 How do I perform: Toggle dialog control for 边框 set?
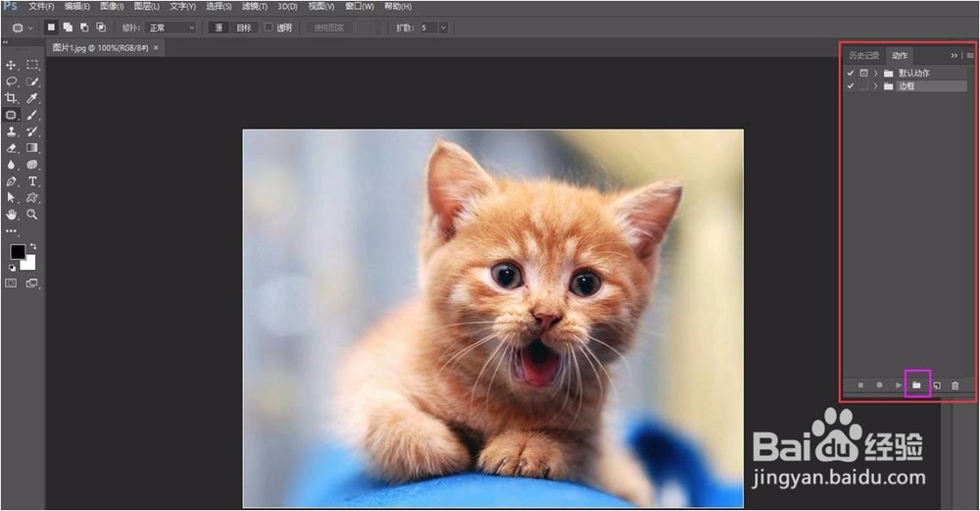863,86
